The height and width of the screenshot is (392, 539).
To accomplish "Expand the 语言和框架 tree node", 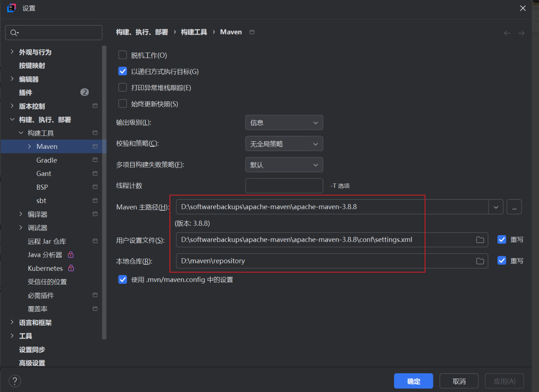I will (12, 322).
